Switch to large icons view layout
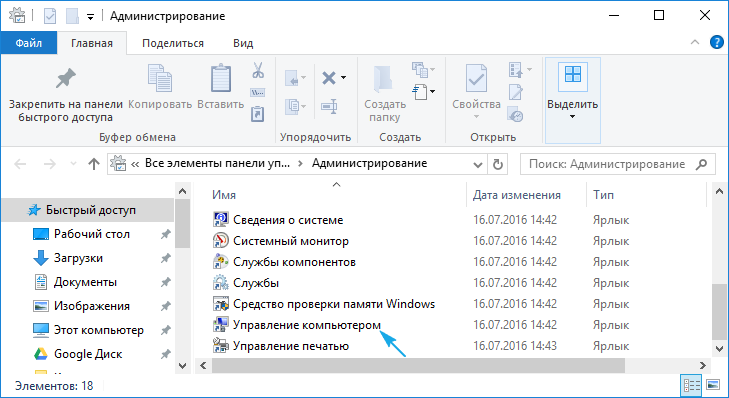729x398 pixels. coord(713,385)
